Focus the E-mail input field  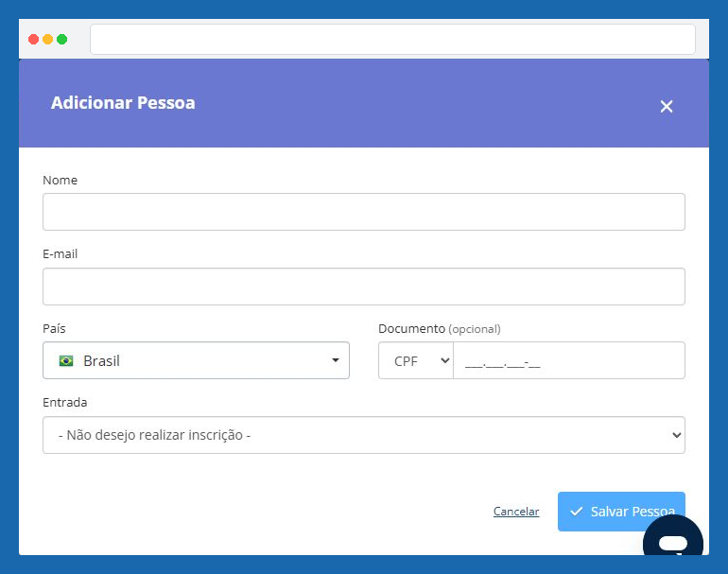(364, 287)
